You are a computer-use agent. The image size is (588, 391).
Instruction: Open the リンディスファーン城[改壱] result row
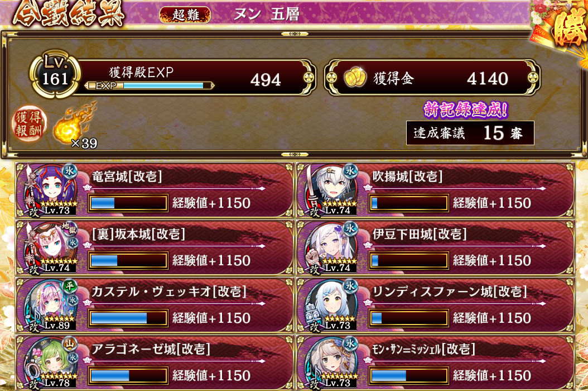435,305
